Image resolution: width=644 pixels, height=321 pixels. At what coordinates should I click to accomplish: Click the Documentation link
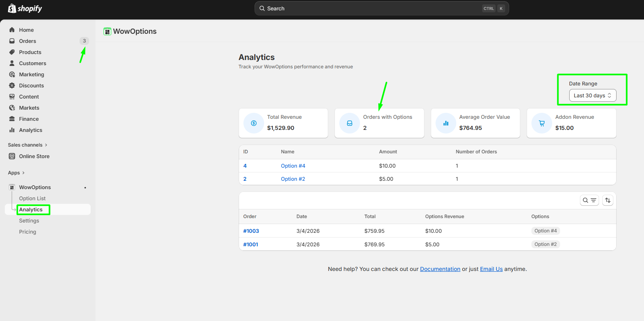tap(440, 269)
